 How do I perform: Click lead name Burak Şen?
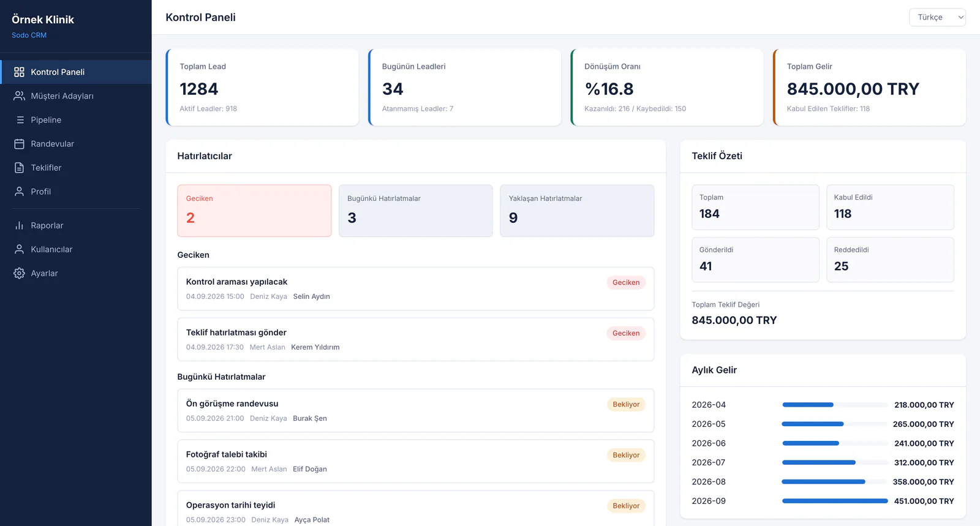[310, 418]
